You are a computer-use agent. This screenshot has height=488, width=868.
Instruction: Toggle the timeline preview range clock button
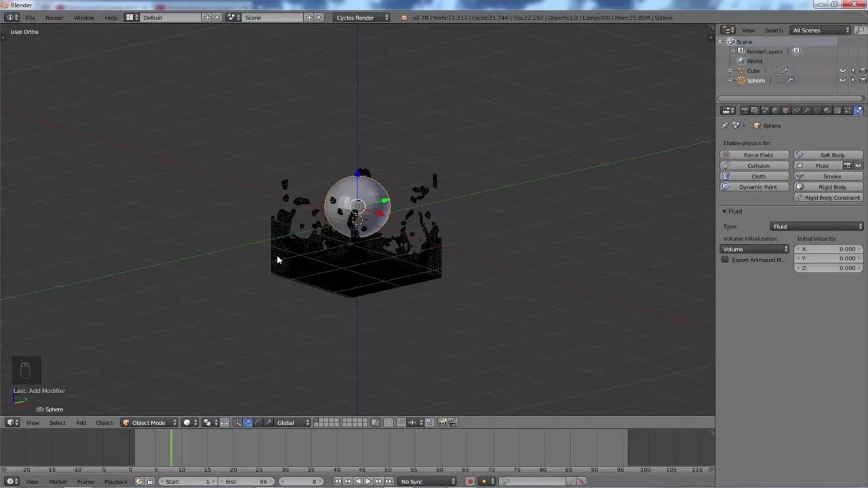click(140, 481)
